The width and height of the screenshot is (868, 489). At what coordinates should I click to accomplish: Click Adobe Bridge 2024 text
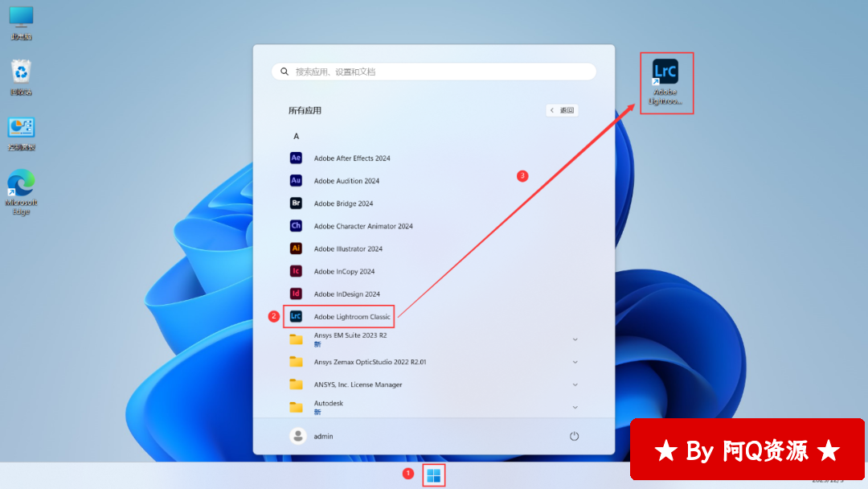[x=344, y=203]
